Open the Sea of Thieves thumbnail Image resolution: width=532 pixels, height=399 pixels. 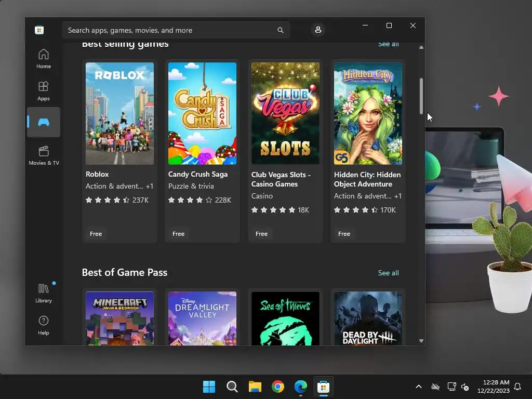(285, 318)
